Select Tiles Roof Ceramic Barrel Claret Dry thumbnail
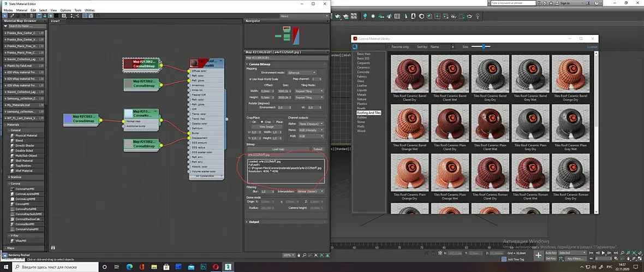The height and width of the screenshot is (272, 644). click(x=409, y=77)
